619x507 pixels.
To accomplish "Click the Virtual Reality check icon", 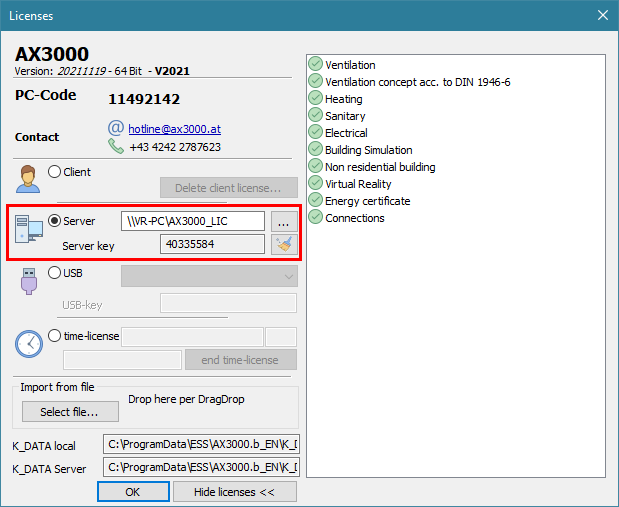I will click(x=315, y=182).
